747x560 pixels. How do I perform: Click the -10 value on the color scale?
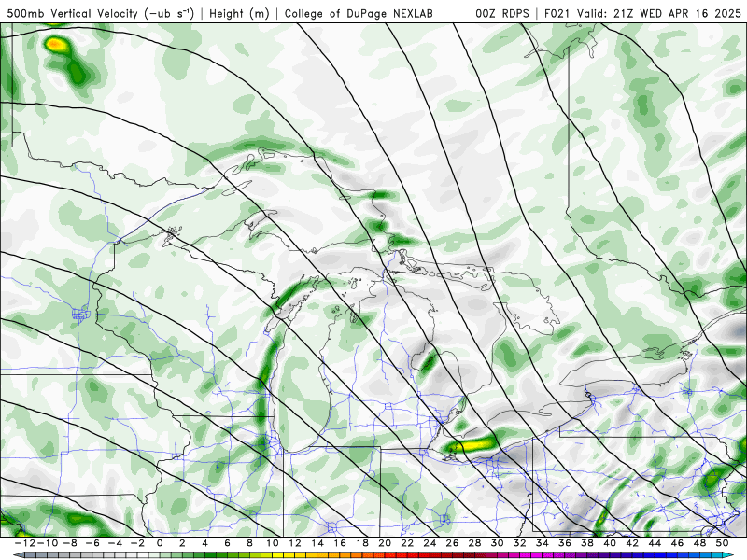(48, 543)
